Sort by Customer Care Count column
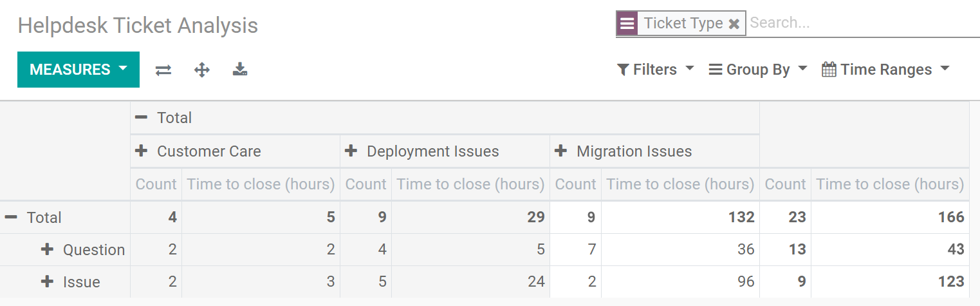Screen dimensions: 980x306 [x=156, y=185]
